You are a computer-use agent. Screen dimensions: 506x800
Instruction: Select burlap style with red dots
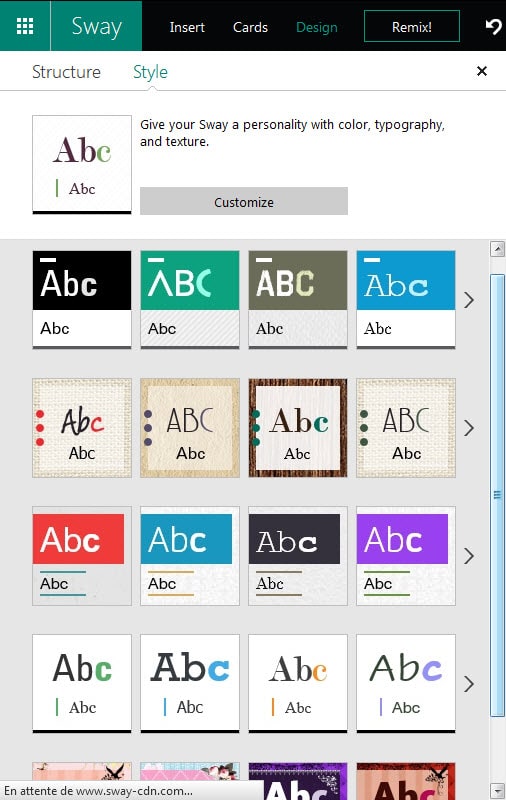(x=82, y=428)
